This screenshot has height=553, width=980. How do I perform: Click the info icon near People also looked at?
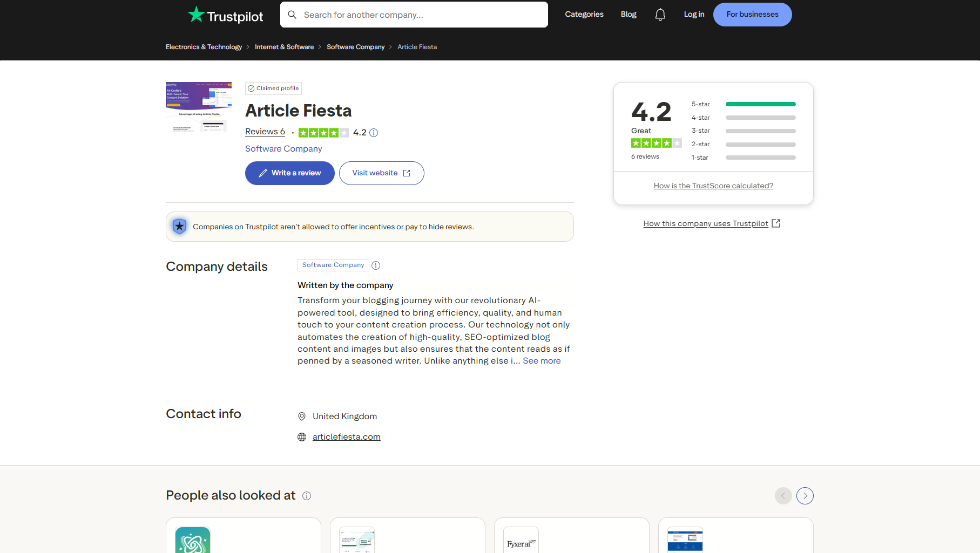tap(307, 495)
